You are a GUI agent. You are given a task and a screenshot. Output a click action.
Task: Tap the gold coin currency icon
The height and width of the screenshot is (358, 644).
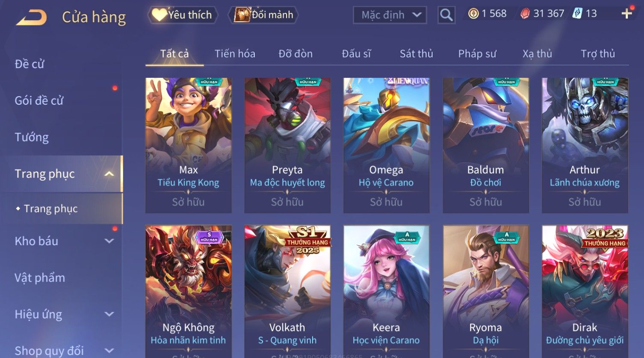tap(473, 14)
